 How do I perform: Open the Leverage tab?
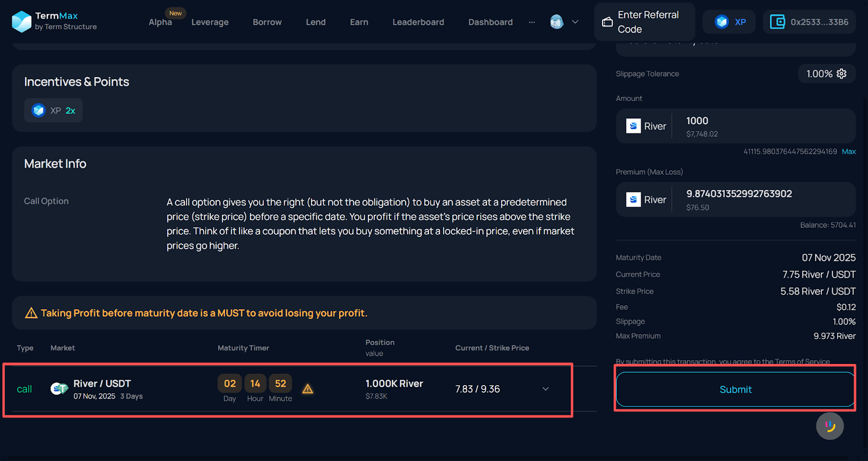(210, 22)
